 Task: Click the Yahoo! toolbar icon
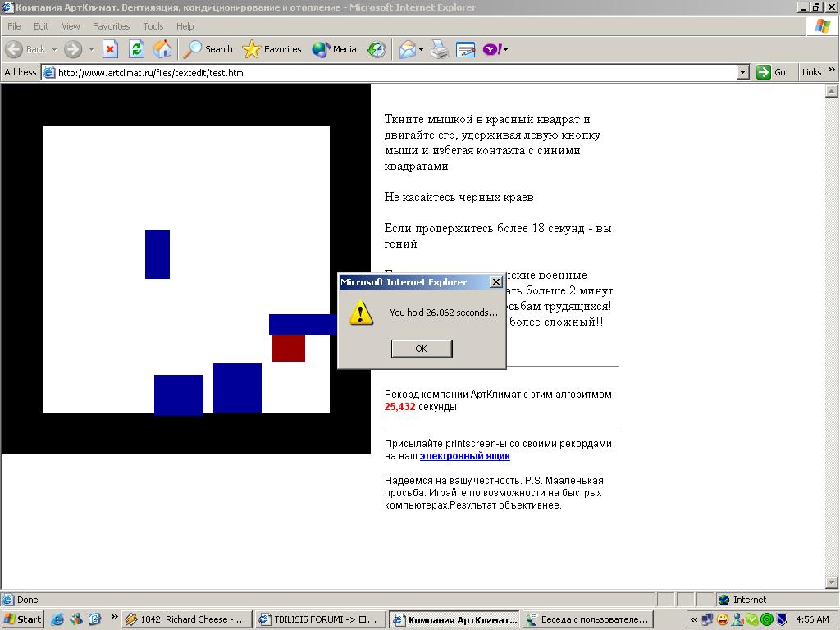[x=492, y=49]
